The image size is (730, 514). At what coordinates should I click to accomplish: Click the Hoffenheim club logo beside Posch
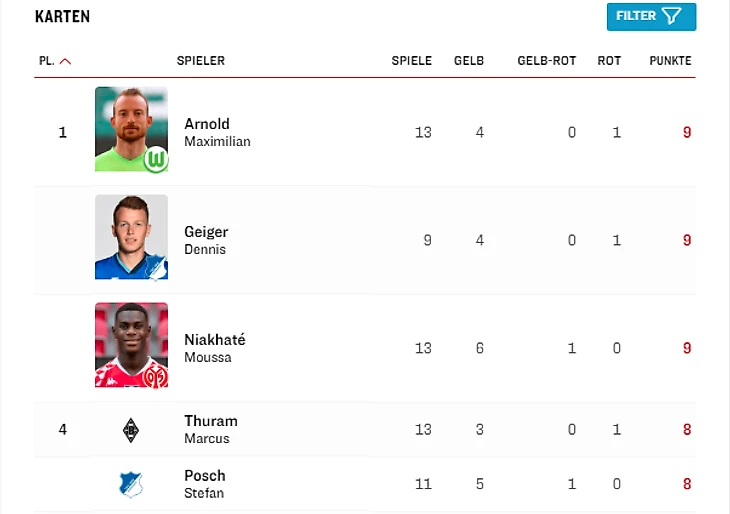click(131, 485)
